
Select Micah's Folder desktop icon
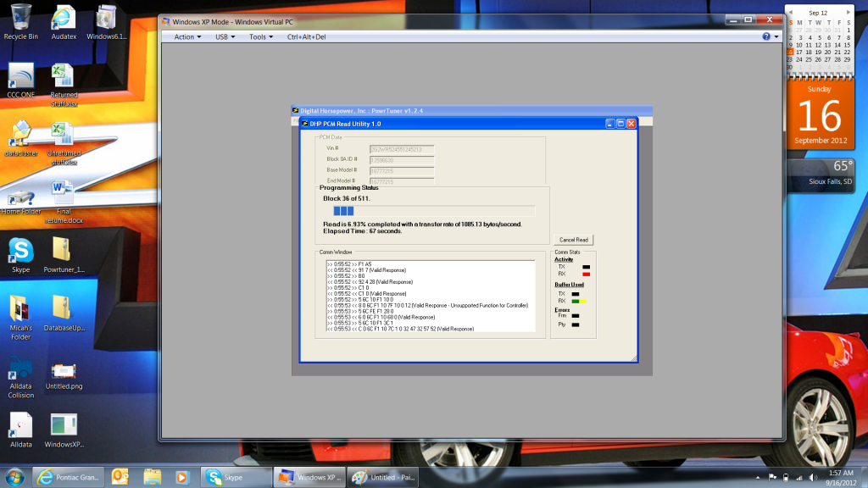pos(21,319)
